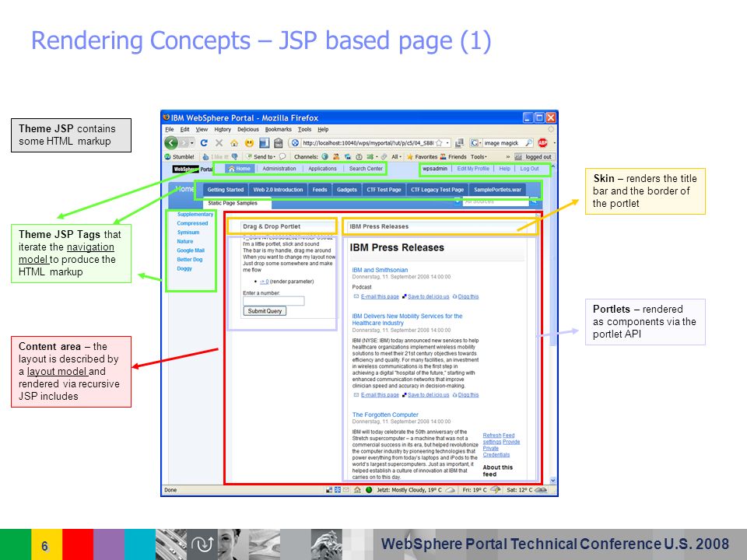Image resolution: width=747 pixels, height=560 pixels.
Task: Click the speech bubble icon after Send to
Action: click(282, 156)
